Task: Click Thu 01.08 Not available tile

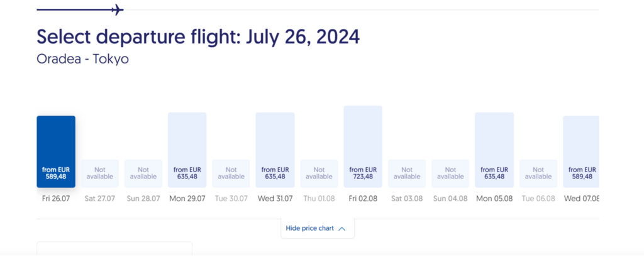Action: click(x=319, y=173)
